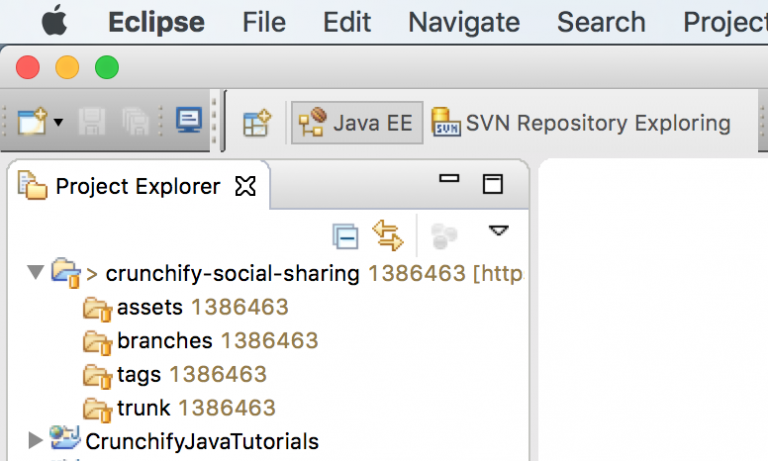Open the File menu
The width and height of the screenshot is (768, 461).
pyautogui.click(x=264, y=21)
